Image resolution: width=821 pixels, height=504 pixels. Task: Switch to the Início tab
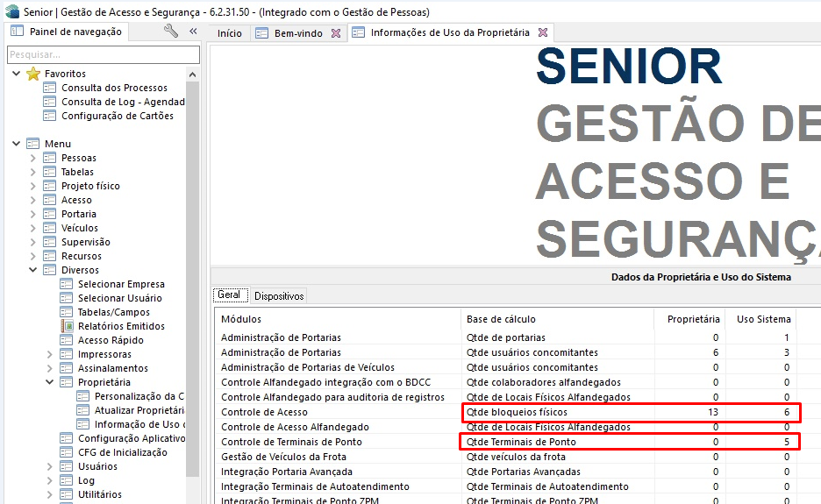[229, 33]
